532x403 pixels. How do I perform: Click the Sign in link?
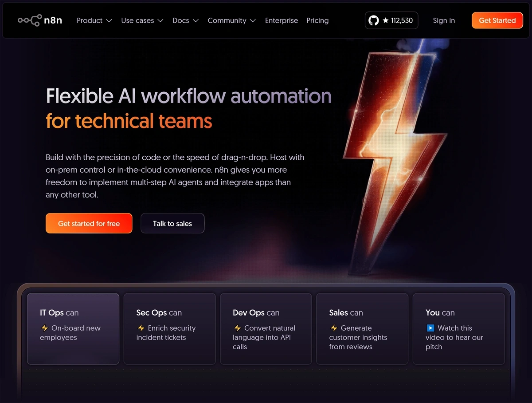444,20
